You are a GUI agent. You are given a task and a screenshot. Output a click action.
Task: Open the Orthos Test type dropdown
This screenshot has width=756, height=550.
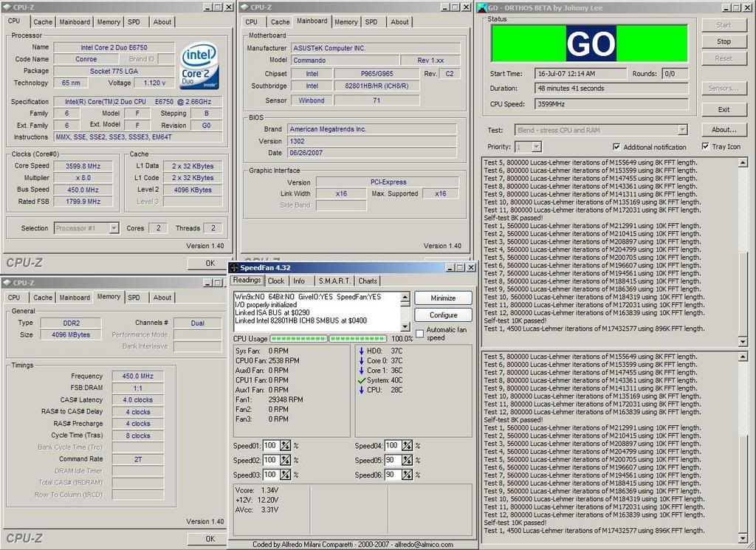(x=682, y=130)
